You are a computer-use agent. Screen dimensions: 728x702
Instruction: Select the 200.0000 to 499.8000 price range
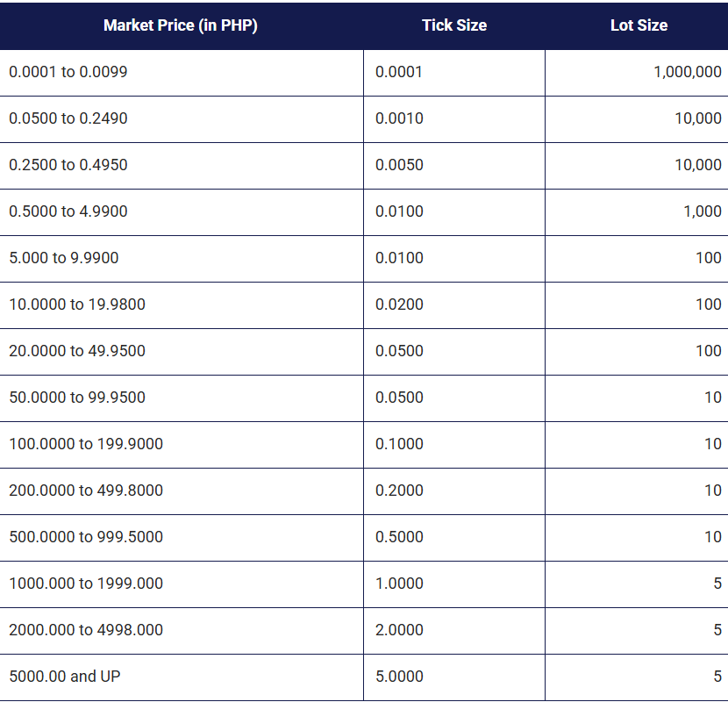[x=86, y=491]
